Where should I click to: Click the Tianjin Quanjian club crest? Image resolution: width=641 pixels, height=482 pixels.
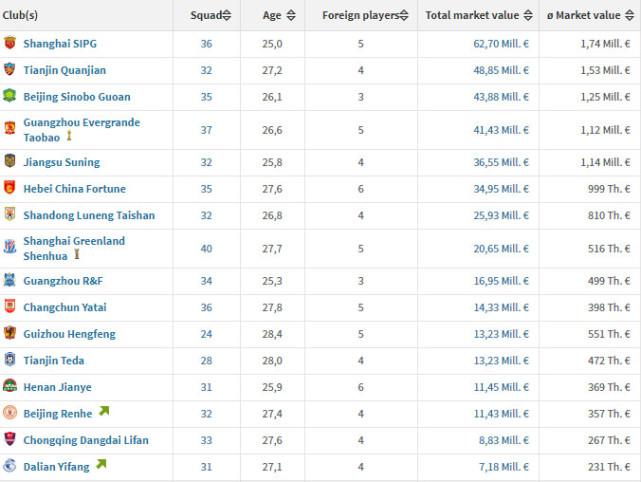10,70
